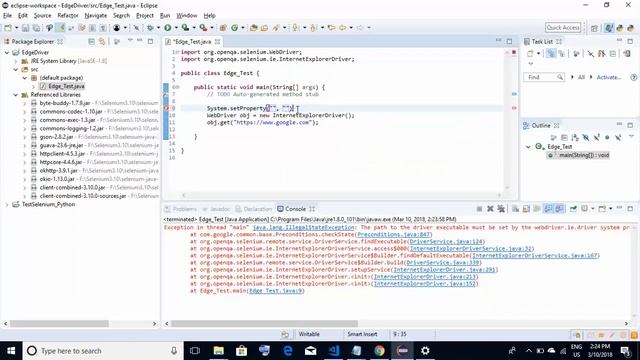Click Activate... link in Task List

click(x=609, y=77)
